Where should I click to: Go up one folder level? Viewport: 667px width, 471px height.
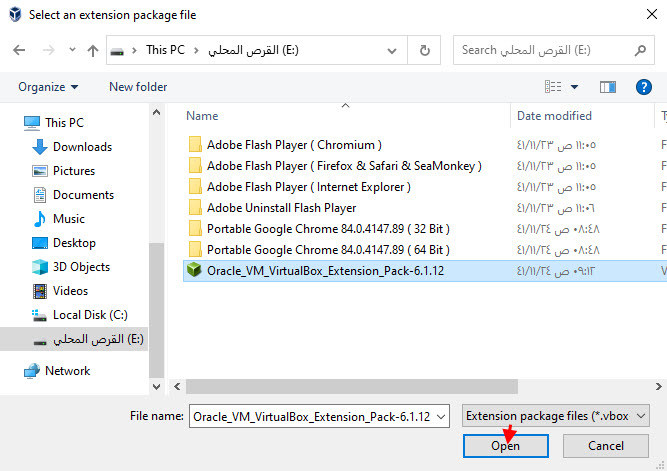tap(92, 51)
